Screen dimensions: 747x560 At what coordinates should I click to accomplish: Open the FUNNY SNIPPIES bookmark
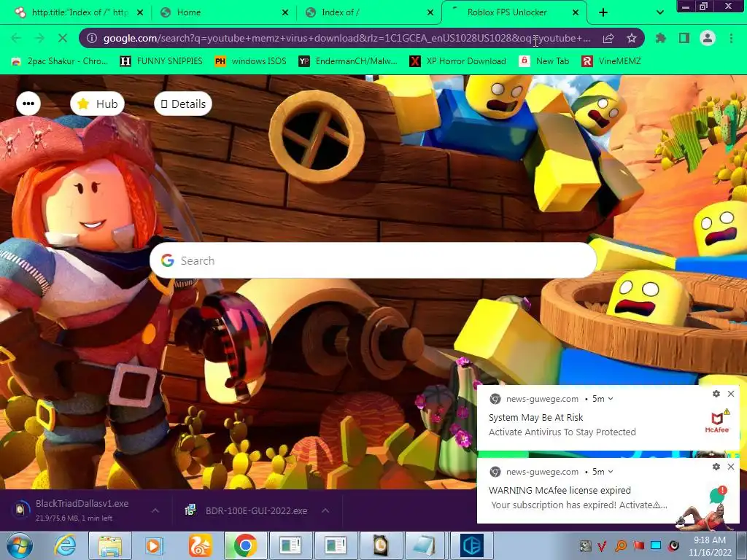point(161,61)
